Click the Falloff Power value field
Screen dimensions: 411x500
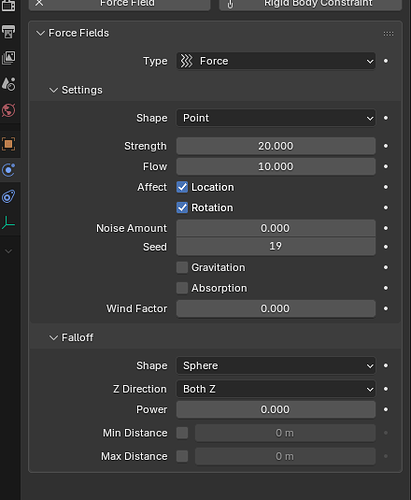click(276, 409)
